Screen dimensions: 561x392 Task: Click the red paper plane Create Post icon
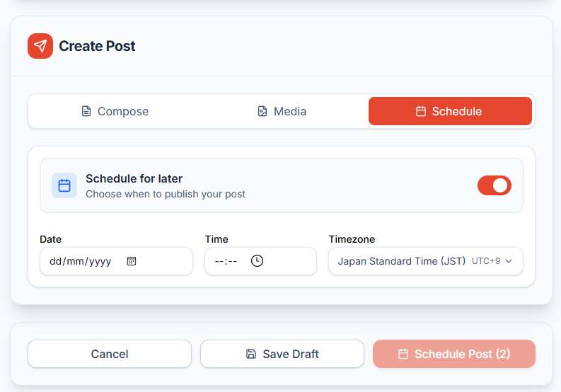tap(40, 46)
